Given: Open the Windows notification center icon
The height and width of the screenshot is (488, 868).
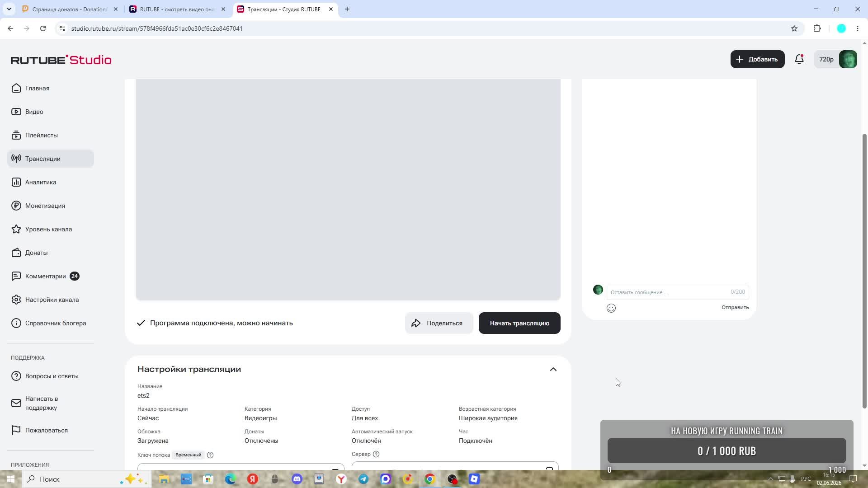Looking at the screenshot, I should tap(854, 479).
